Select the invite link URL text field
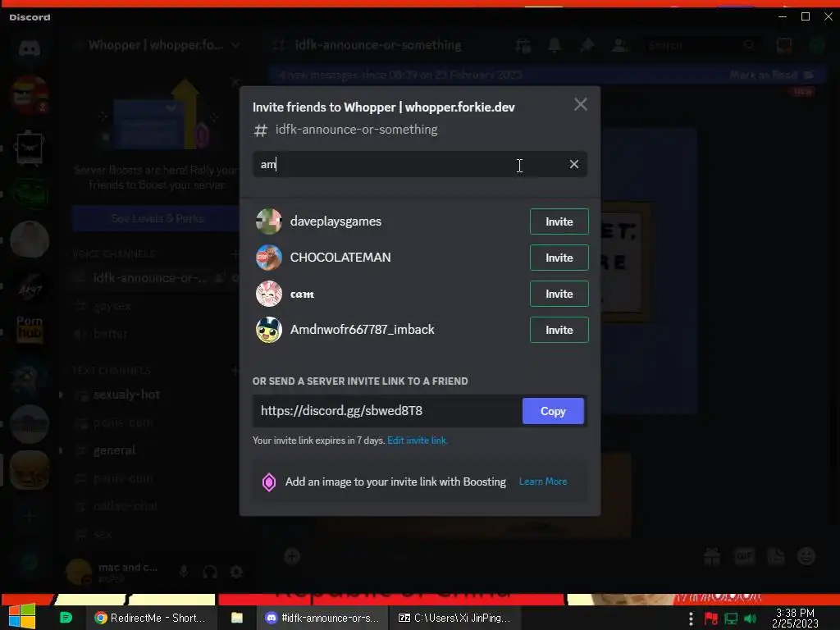This screenshot has height=630, width=840. point(387,411)
